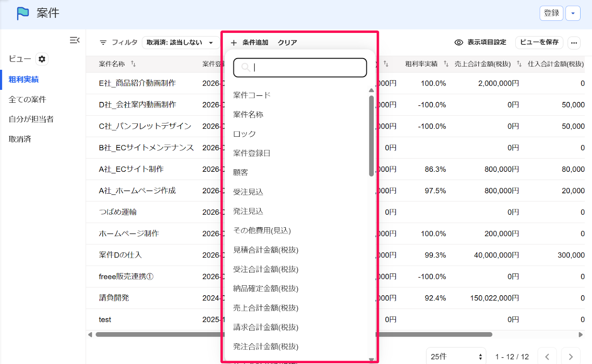Screen dimensions: 592x364
Task: Click horizontal scrollbar left arrow
Action: tap(90, 335)
